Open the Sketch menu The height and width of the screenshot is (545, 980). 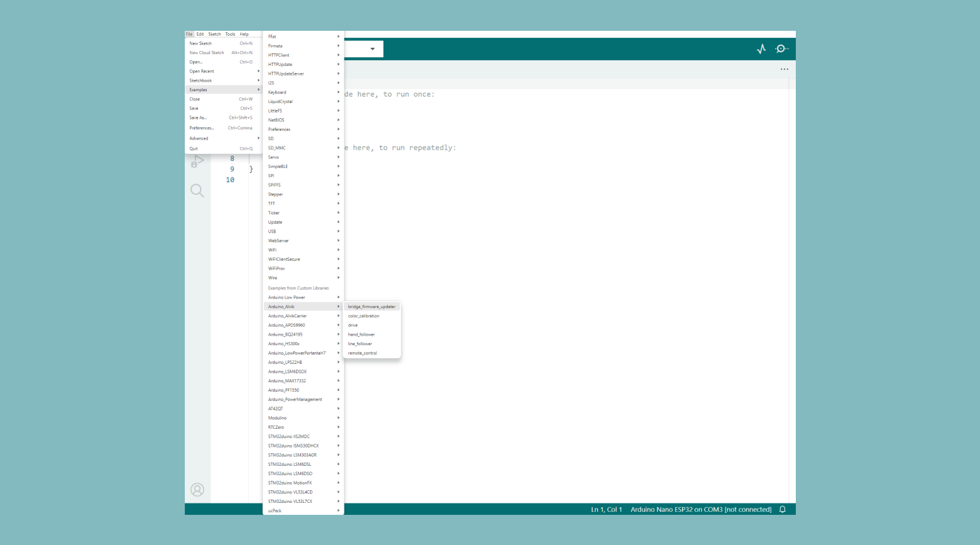(214, 35)
